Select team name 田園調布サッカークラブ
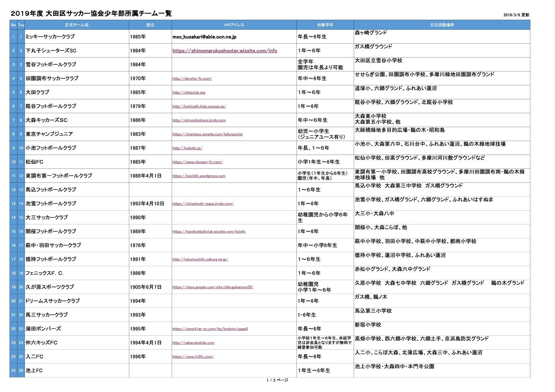This screenshot has width=555, height=392. (x=52, y=78)
